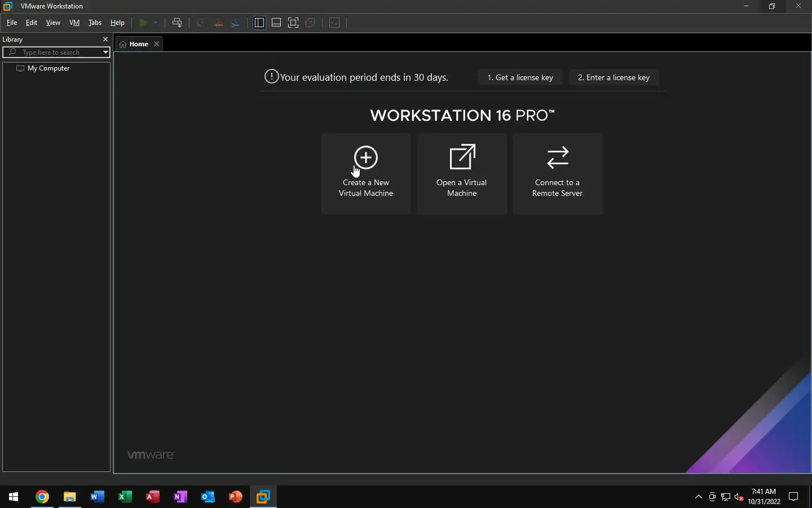Click the Revert to Snapshot icon

coord(218,23)
